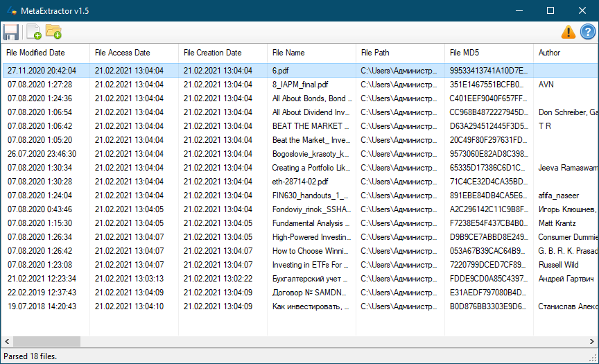Select the eth-28714-02.pdf row
The height and width of the screenshot is (364, 599).
tap(300, 182)
